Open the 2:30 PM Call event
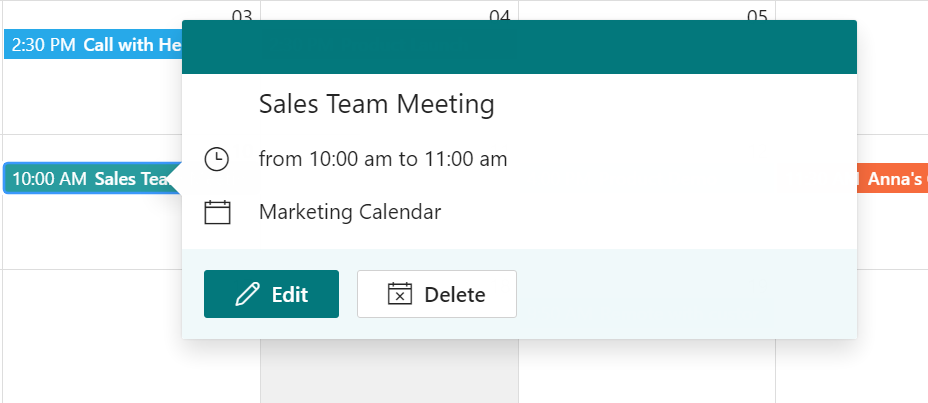 click(x=93, y=45)
